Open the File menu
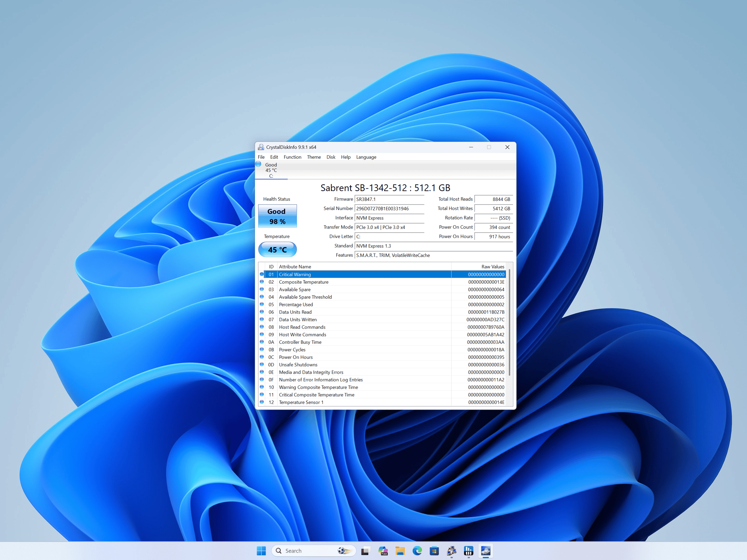Viewport: 747px width, 560px height. (261, 157)
